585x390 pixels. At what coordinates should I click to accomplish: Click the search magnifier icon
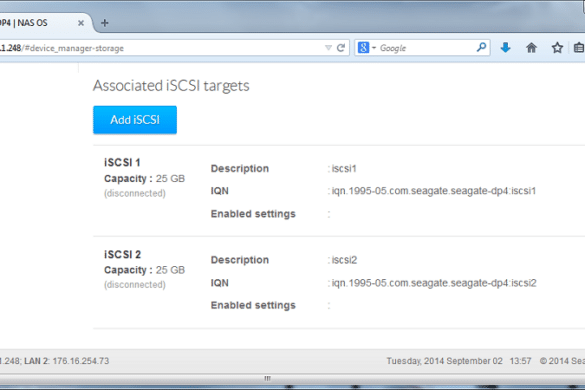[481, 47]
